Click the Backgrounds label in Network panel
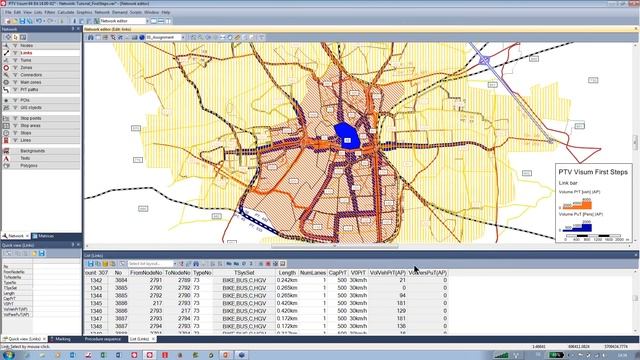 pyautogui.click(x=33, y=151)
